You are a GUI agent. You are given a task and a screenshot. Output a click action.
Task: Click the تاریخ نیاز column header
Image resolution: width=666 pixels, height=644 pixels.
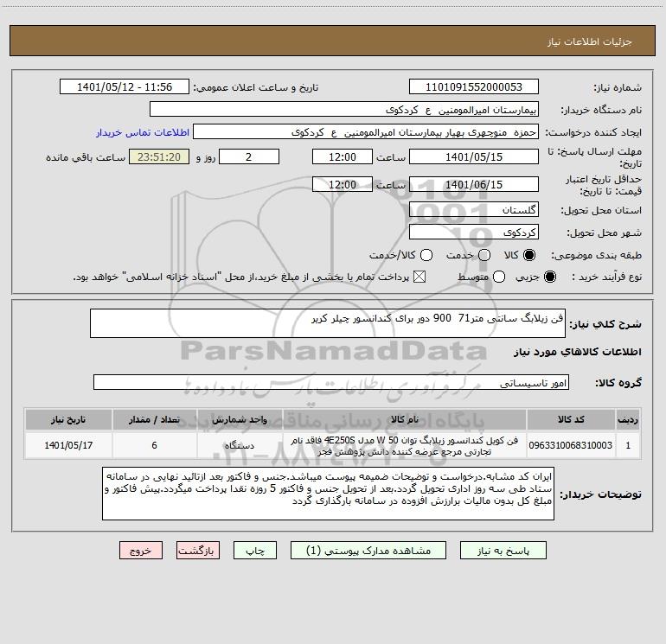(68, 419)
